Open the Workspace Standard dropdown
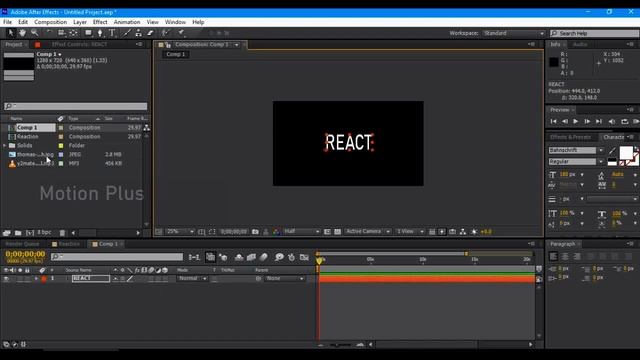This screenshot has width=640, height=360. pos(514,33)
